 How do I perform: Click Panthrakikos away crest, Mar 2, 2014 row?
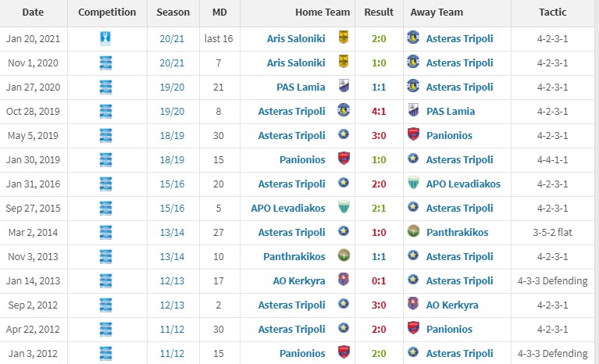pyautogui.click(x=413, y=231)
